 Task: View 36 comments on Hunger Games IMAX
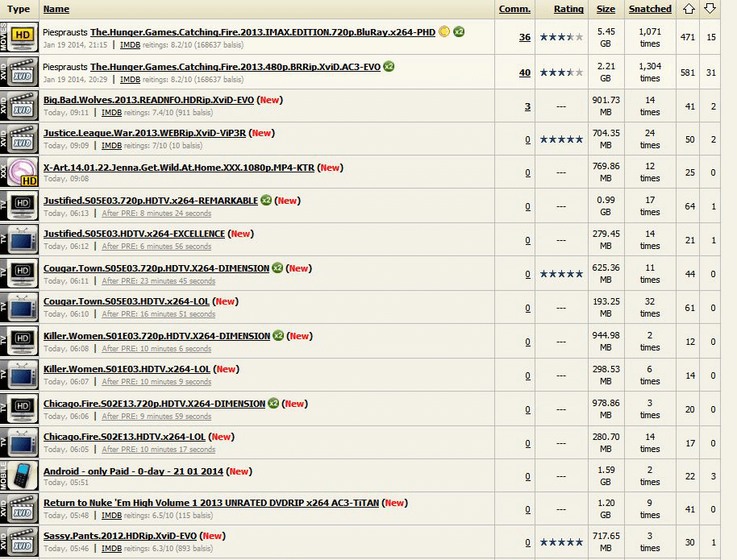pyautogui.click(x=525, y=37)
